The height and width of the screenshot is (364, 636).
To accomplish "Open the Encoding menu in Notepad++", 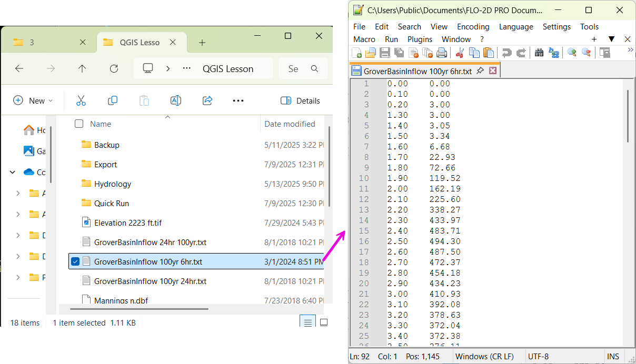I will tap(473, 27).
